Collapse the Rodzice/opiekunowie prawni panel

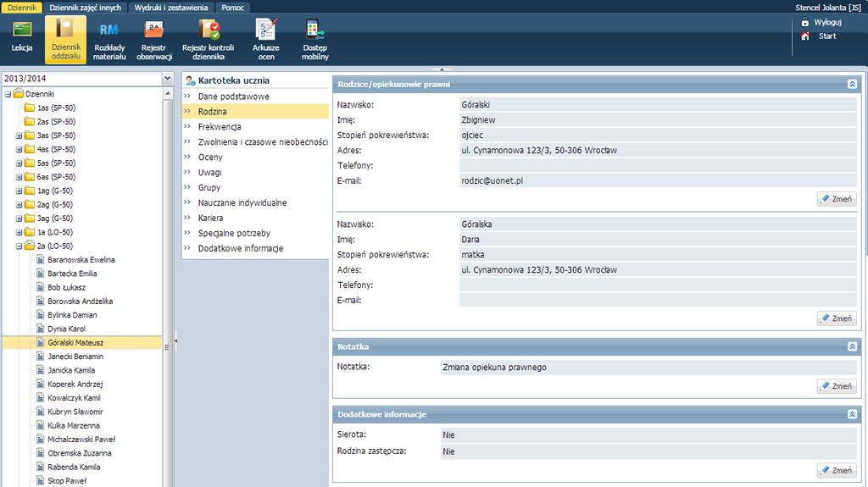[x=852, y=84]
